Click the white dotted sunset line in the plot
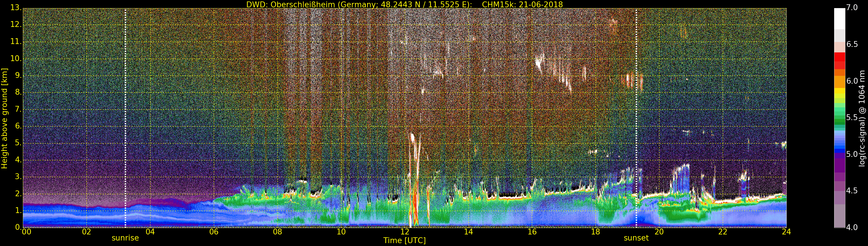Image resolution: width=868 pixels, height=246 pixels. coord(636,118)
